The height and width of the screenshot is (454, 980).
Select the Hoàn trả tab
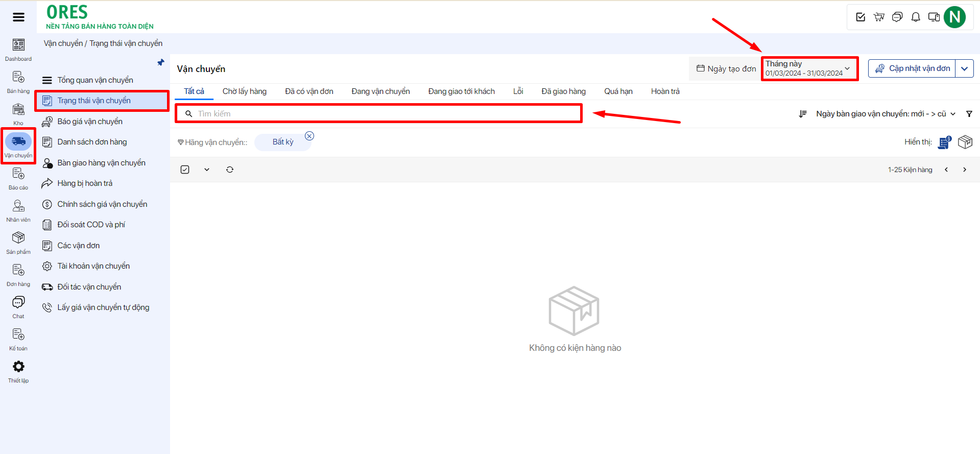(665, 91)
